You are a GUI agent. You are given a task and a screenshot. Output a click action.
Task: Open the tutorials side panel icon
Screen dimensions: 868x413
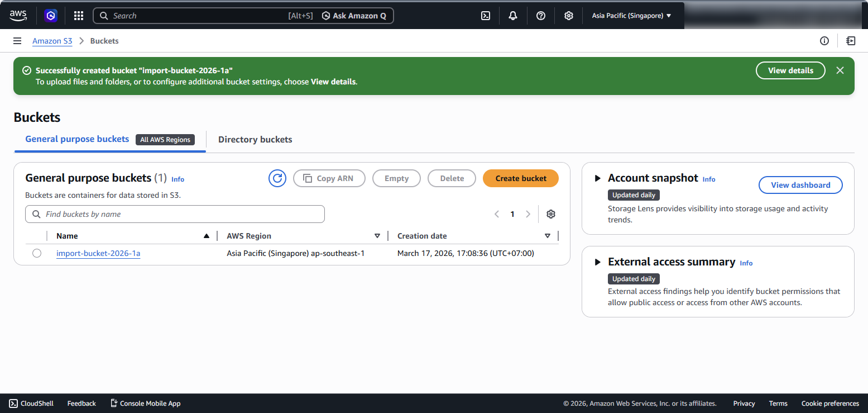click(851, 41)
